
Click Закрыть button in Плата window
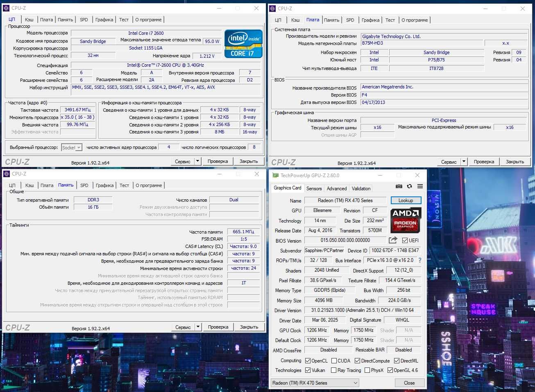pyautogui.click(x=515, y=162)
